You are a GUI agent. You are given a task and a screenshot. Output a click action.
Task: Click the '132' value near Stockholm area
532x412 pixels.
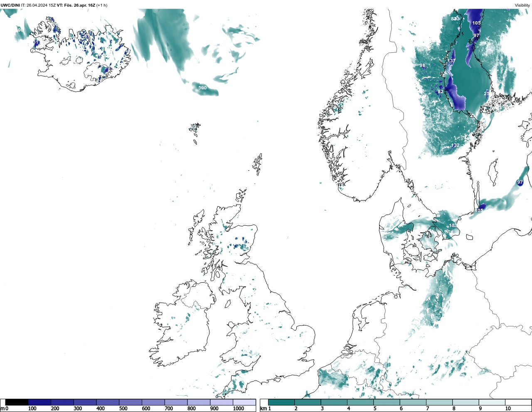click(x=456, y=146)
